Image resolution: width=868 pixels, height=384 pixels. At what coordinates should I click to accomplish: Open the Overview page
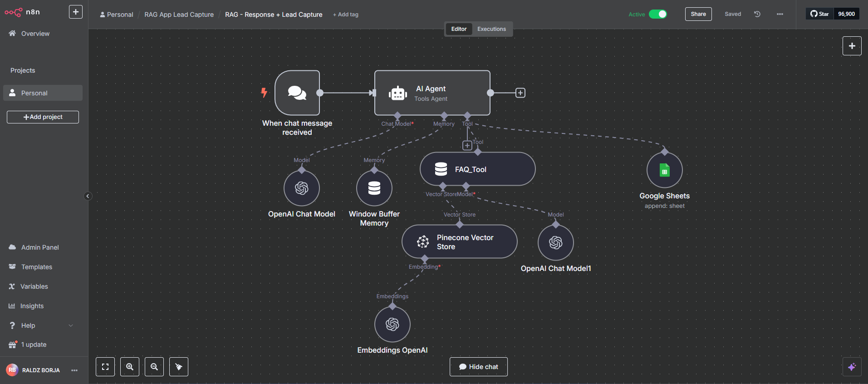click(x=35, y=34)
